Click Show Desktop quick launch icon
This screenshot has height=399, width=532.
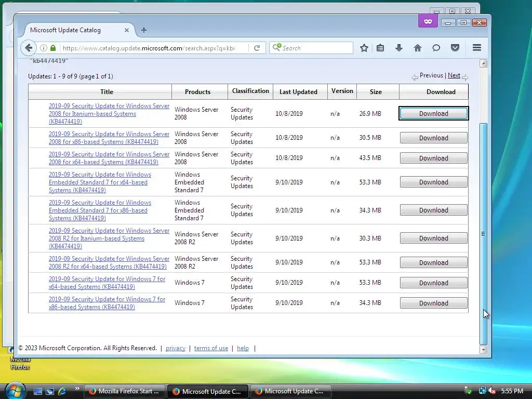pos(37,391)
